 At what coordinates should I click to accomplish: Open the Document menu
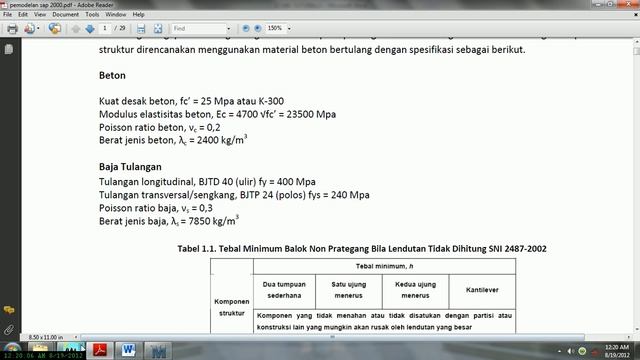[x=65, y=14]
